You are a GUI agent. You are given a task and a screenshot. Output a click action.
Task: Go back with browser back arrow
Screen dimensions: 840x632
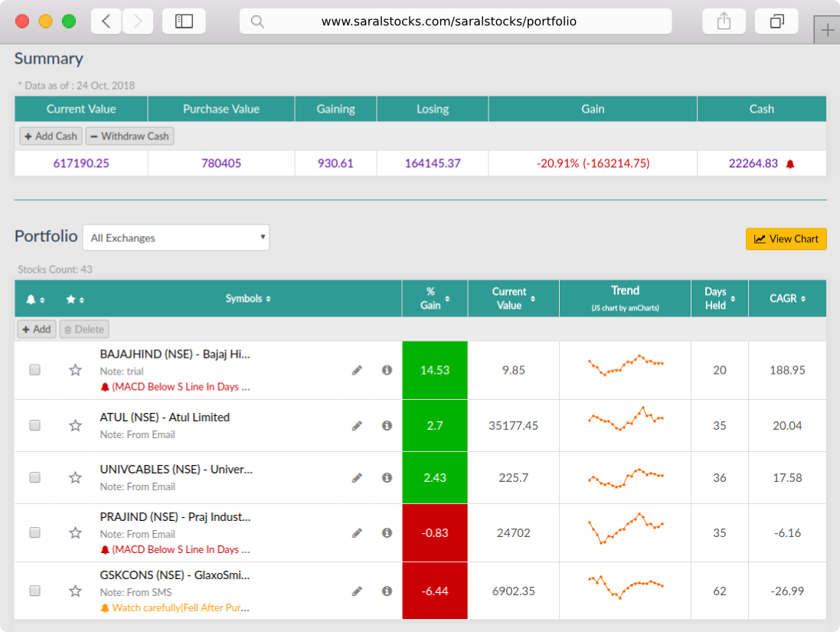coord(106,21)
